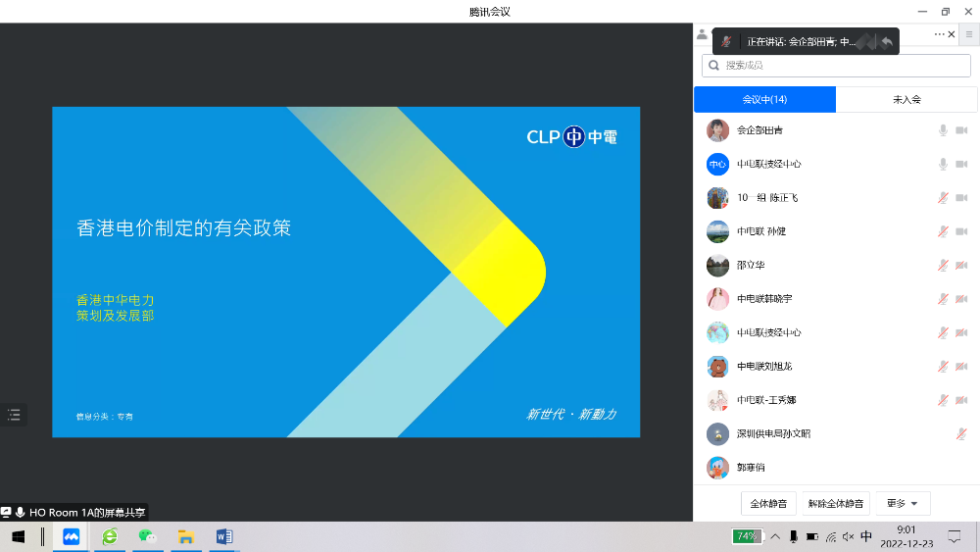Switch to the 未入会 tab
This screenshot has width=980, height=552.
(x=906, y=99)
